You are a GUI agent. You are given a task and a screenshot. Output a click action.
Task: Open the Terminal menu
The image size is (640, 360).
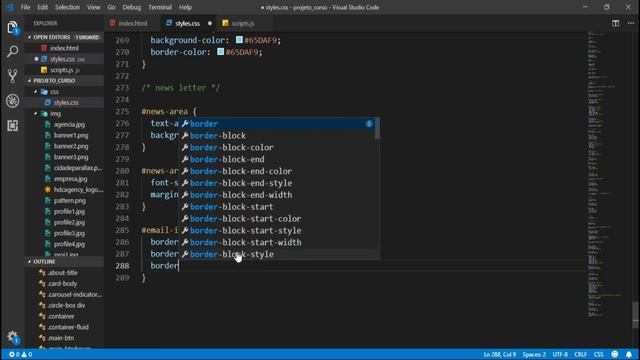(x=160, y=7)
